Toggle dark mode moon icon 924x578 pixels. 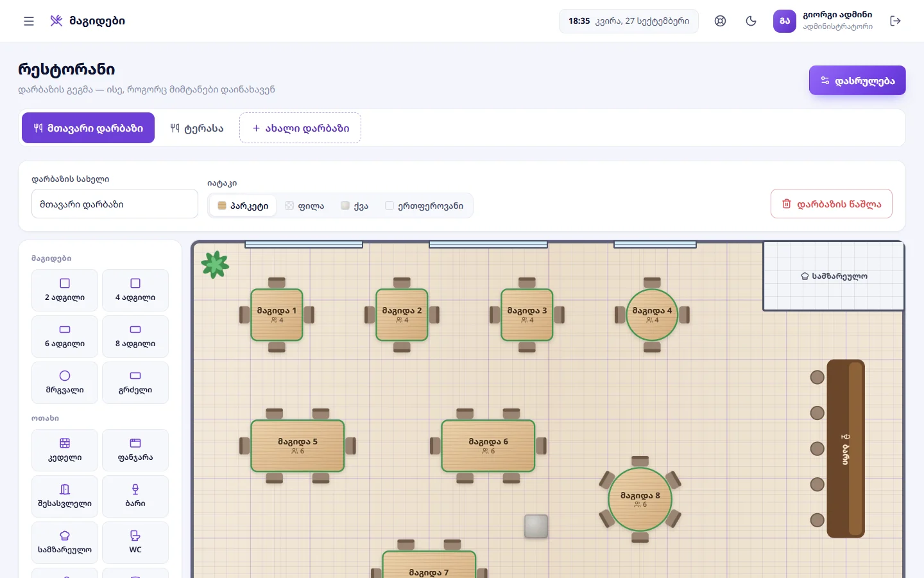coord(751,21)
